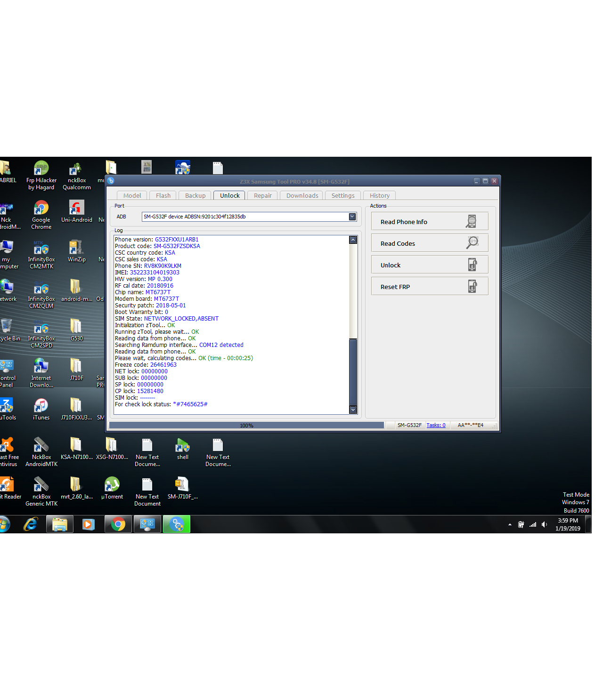
Task: Launch the Uni-Android desktop shortcut
Action: [x=77, y=212]
